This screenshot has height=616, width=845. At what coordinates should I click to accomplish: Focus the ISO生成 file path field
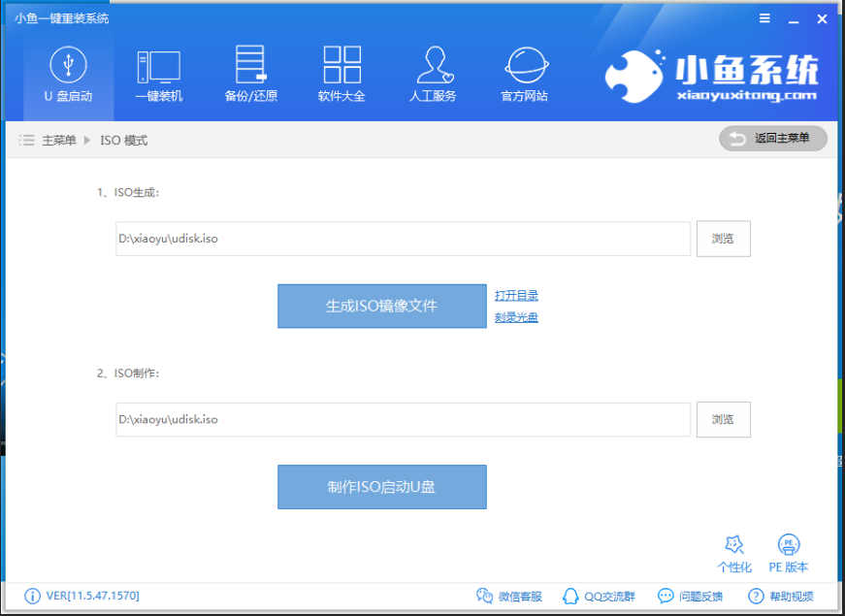[x=404, y=239]
